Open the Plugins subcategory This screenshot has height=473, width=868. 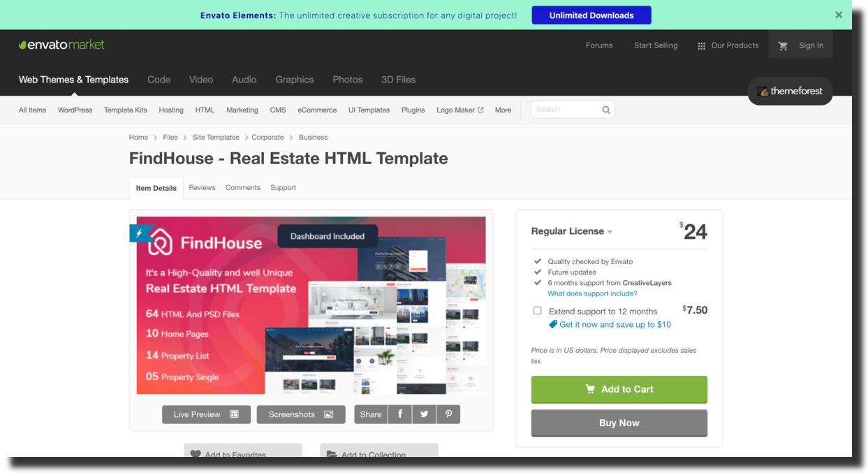413,110
